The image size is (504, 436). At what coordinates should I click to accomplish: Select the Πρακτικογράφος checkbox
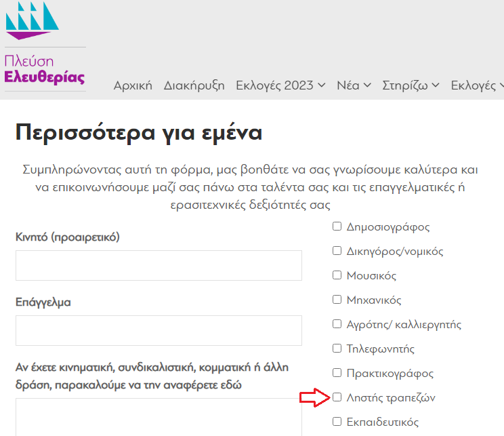pyautogui.click(x=337, y=373)
